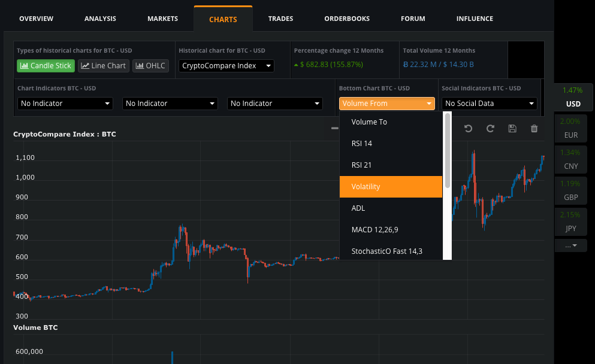
Task: Open the CryptoCompare Index source dropdown
Action: [226, 66]
